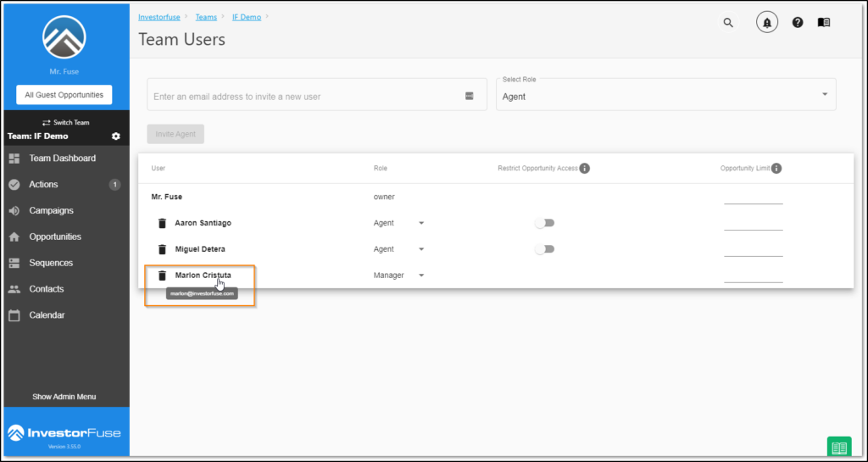Click the user name Marlon Cristuta
Screen dimensions: 868x462
(203, 275)
